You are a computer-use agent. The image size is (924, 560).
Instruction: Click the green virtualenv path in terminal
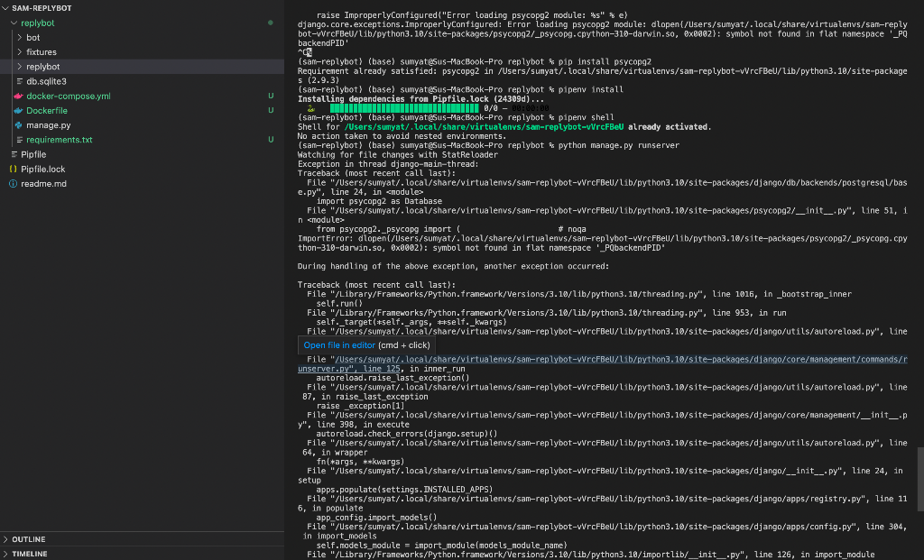(x=484, y=127)
